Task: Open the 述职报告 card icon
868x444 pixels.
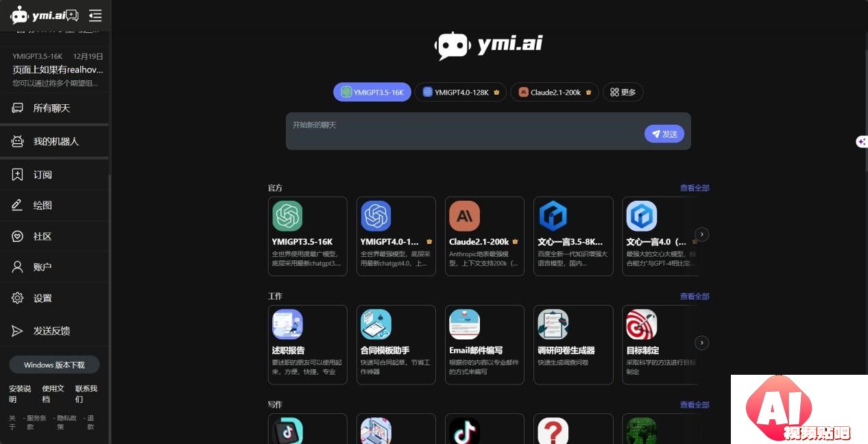Action: click(287, 324)
